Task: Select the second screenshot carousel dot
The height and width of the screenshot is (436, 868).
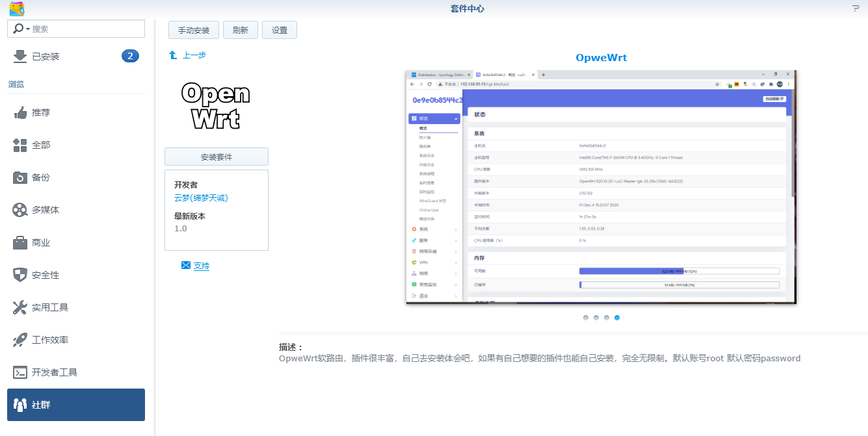Action: tap(596, 318)
